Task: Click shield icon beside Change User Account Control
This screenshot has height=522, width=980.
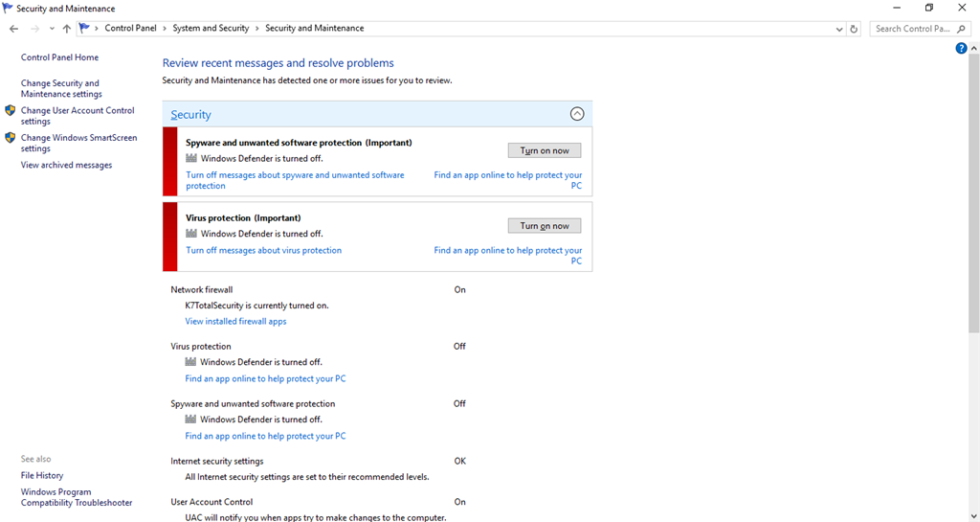Action: pyautogui.click(x=10, y=111)
